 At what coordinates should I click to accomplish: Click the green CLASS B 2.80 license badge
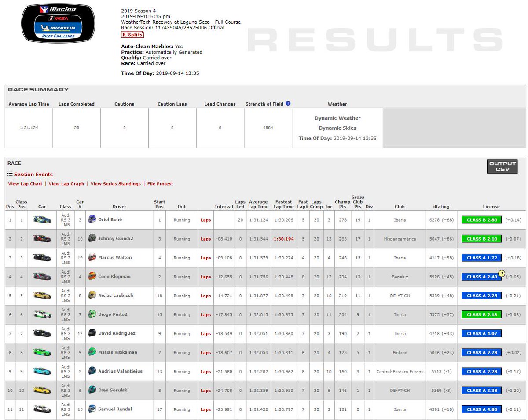pos(482,220)
